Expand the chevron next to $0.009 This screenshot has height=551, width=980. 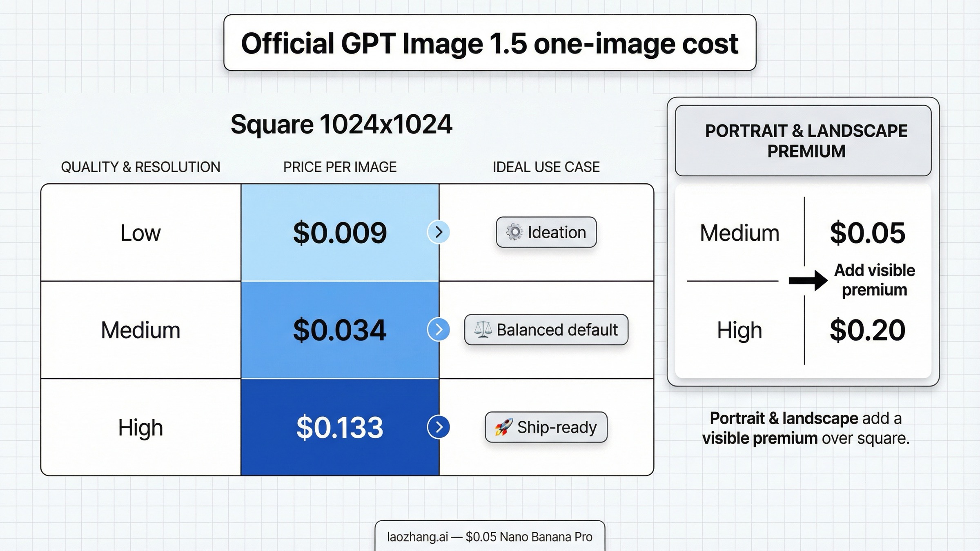tap(439, 232)
